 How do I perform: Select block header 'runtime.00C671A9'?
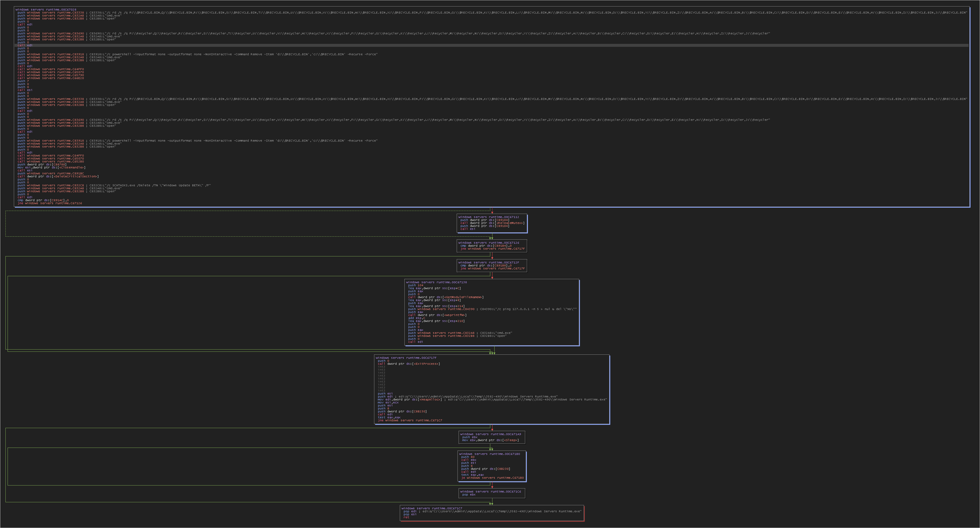[x=490, y=434]
